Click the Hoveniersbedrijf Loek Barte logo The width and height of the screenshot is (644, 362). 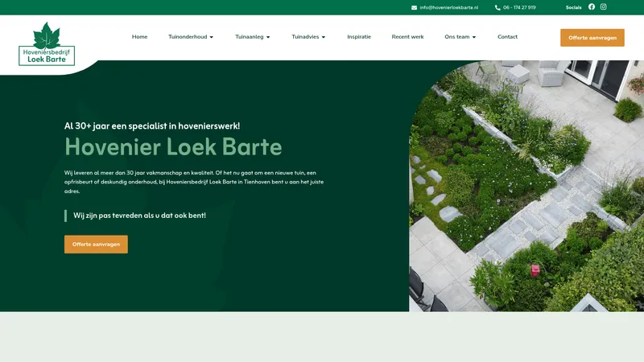pyautogui.click(x=47, y=44)
